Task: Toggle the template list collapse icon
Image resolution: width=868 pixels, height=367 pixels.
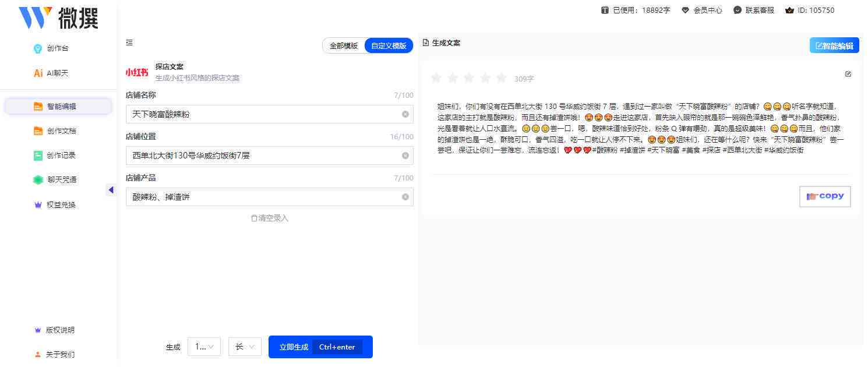Action: pyautogui.click(x=129, y=43)
